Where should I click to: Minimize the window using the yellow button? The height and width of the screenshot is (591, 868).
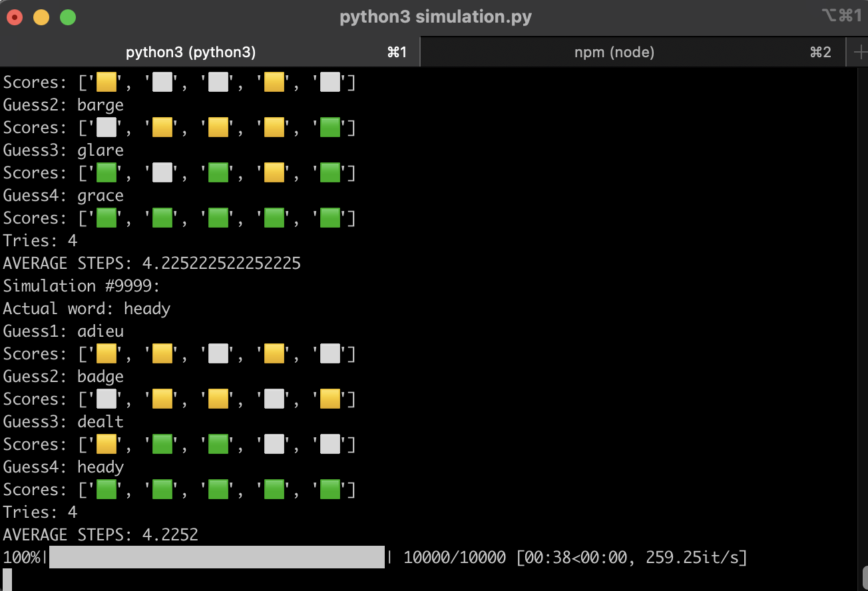click(x=41, y=17)
